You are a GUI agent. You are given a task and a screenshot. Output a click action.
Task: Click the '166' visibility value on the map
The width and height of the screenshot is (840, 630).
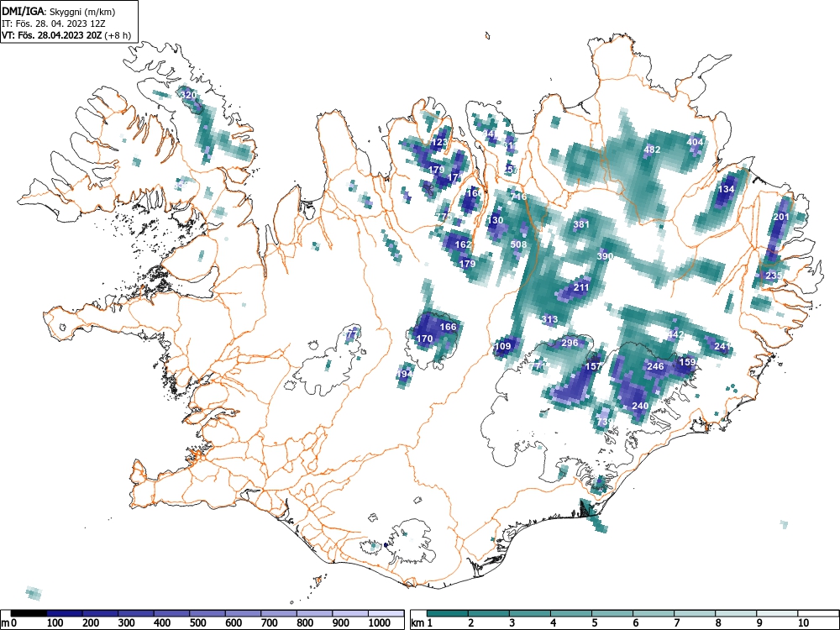pyautogui.click(x=448, y=327)
